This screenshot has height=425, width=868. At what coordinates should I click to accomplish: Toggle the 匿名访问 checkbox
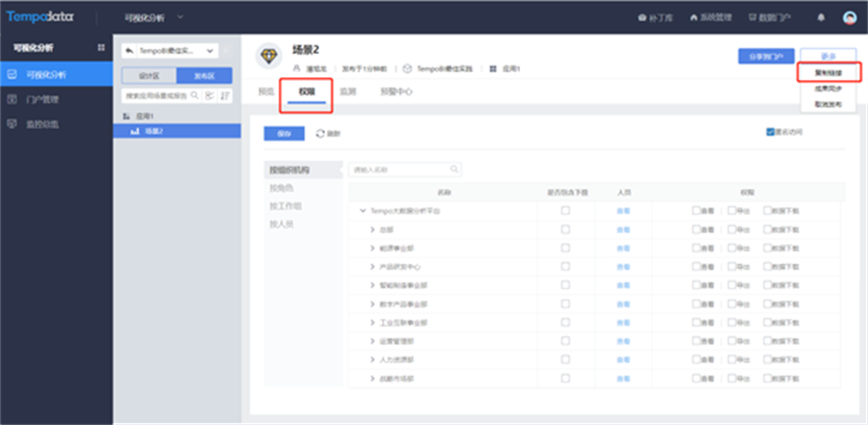[770, 132]
